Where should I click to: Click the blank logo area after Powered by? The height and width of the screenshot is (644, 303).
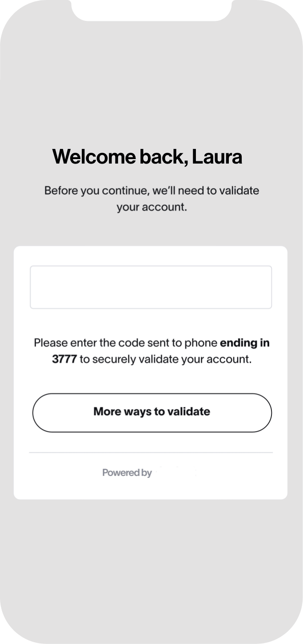[178, 472]
